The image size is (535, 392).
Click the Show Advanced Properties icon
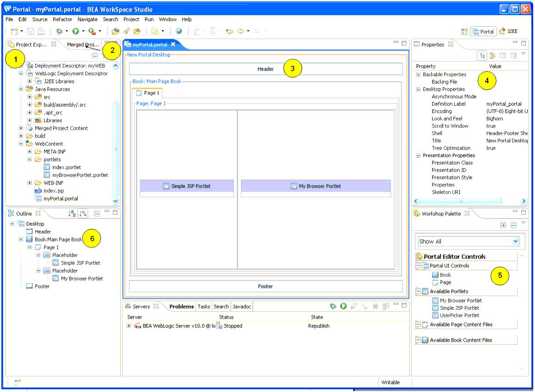coord(492,56)
